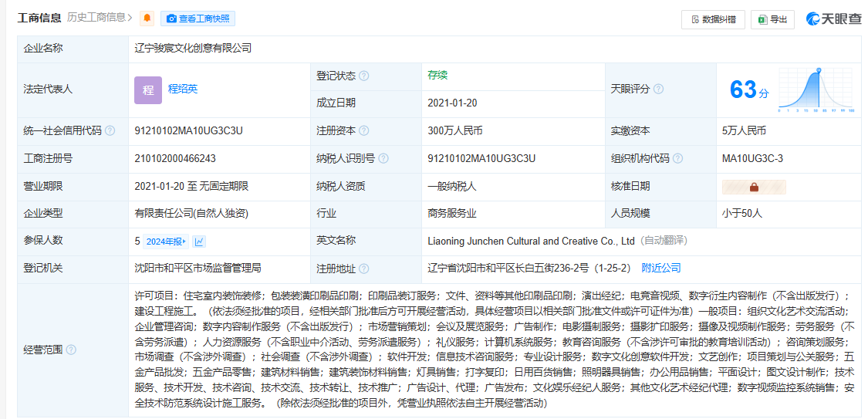The image size is (868, 419).
Task: Open the 附近公司 link
Action: click(x=661, y=269)
